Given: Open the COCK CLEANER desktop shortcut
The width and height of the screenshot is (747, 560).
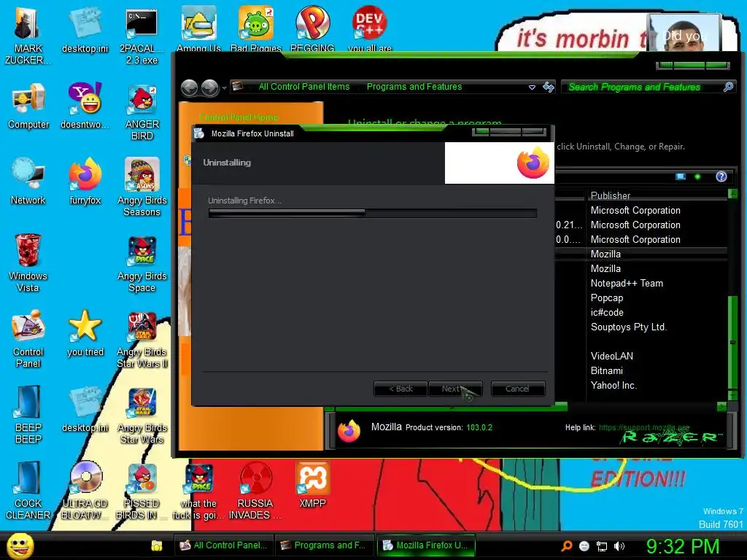Looking at the screenshot, I should click(x=28, y=491).
